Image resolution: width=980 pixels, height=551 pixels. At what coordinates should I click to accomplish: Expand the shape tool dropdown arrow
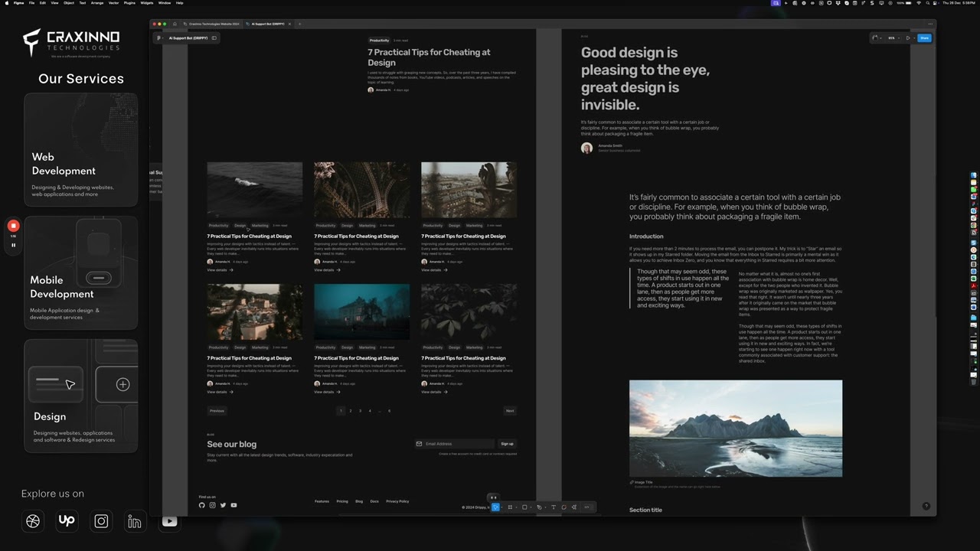point(531,507)
